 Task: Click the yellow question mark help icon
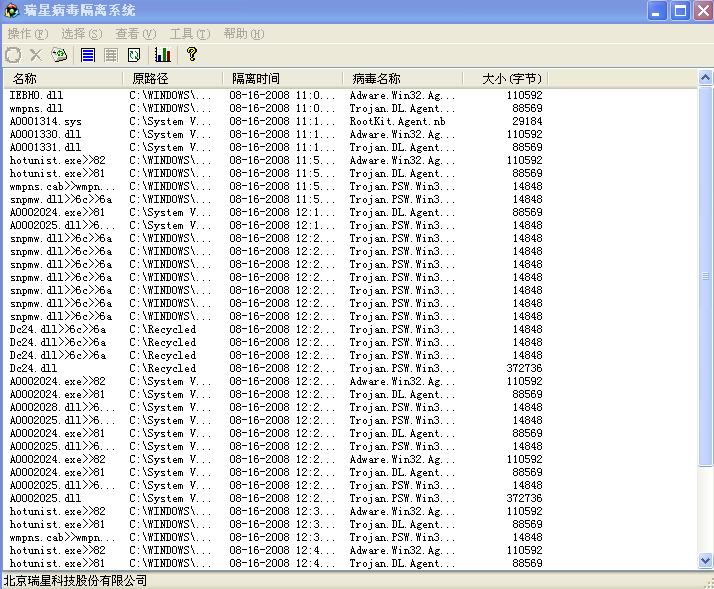[192, 55]
